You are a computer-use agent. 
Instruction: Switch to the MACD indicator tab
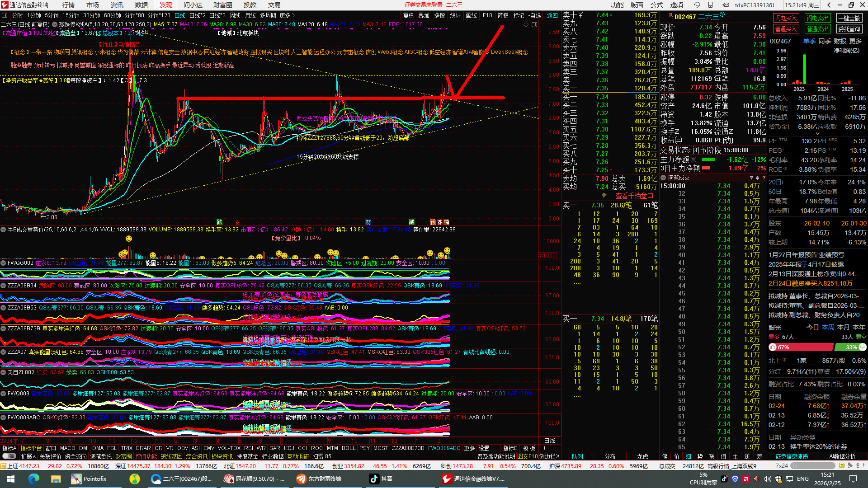(x=67, y=448)
